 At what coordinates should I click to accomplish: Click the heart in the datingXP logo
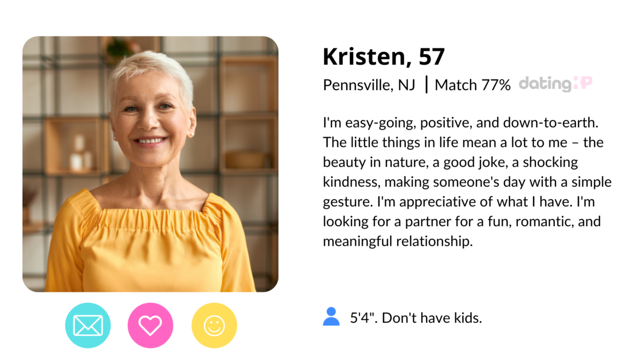[x=584, y=84]
